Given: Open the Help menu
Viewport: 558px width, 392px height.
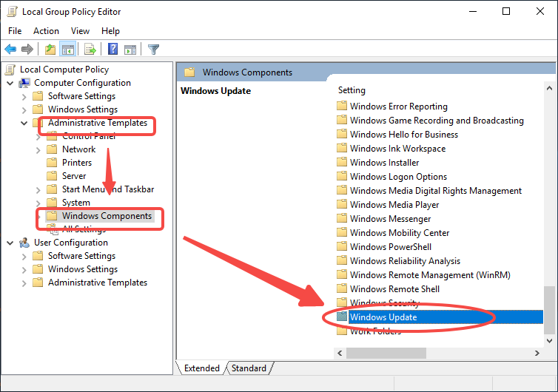Looking at the screenshot, I should pyautogui.click(x=110, y=31).
